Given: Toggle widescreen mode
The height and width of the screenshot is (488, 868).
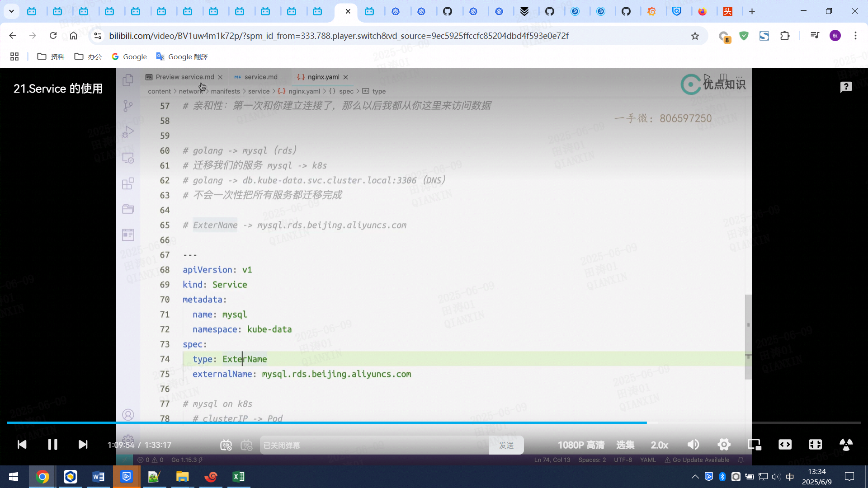Looking at the screenshot, I should click(785, 445).
